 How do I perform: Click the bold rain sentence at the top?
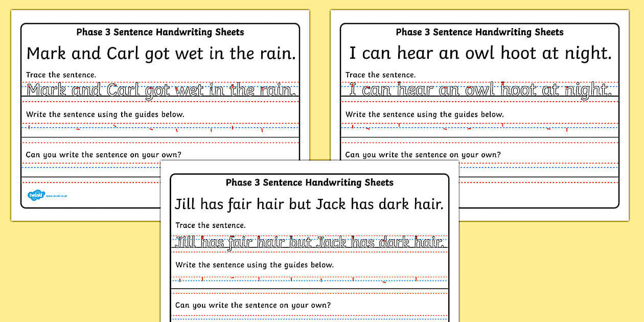(160, 53)
